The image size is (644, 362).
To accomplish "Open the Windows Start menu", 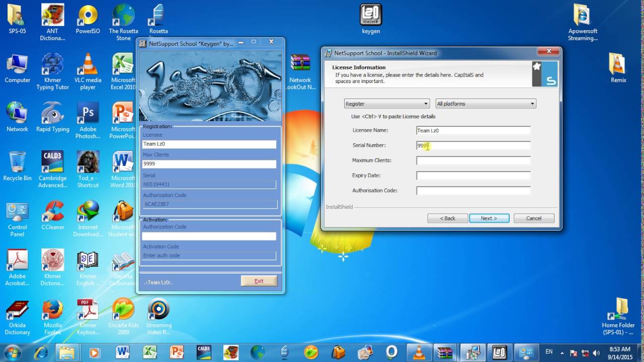I will click(12, 352).
